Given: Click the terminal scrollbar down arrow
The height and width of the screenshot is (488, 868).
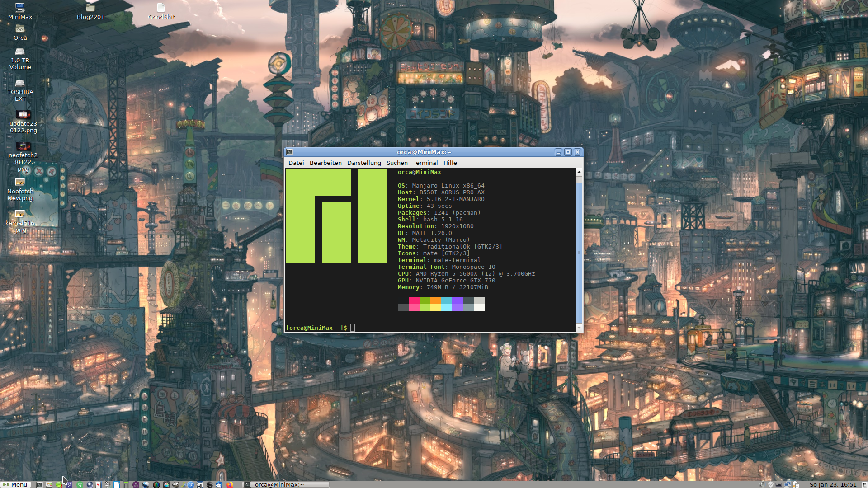Looking at the screenshot, I should click(x=579, y=328).
